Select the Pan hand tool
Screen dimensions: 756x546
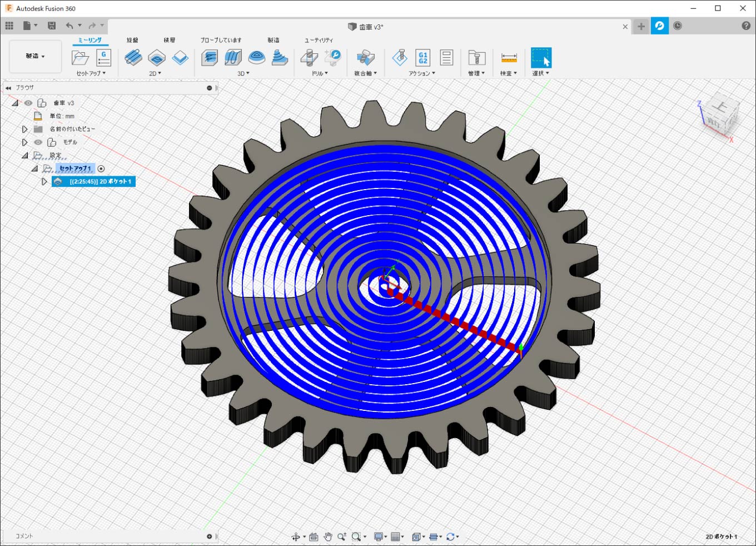[x=328, y=537]
